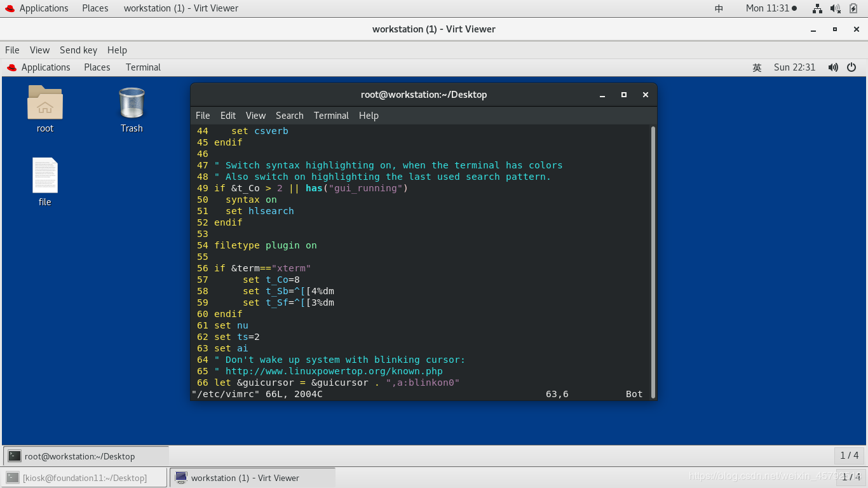868x488 pixels.
Task: Open the Virt Viewer Send key menu
Action: [78, 50]
